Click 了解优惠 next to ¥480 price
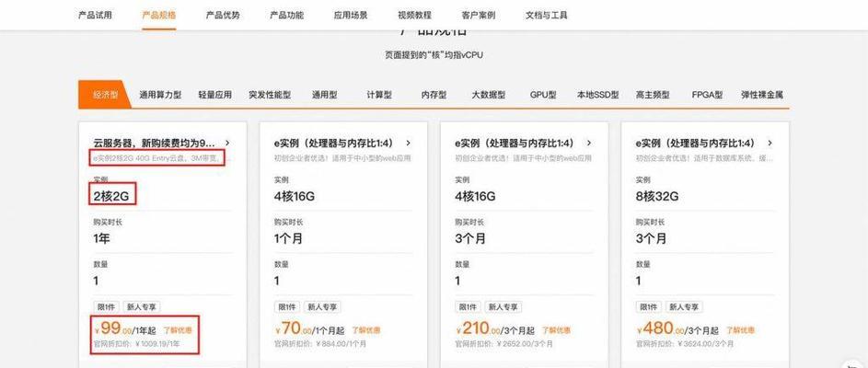 pyautogui.click(x=740, y=330)
